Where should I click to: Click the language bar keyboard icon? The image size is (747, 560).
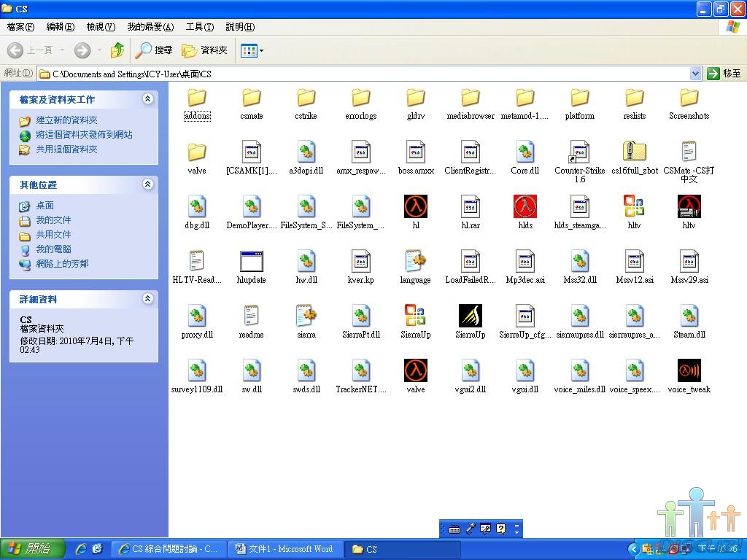coord(454,529)
